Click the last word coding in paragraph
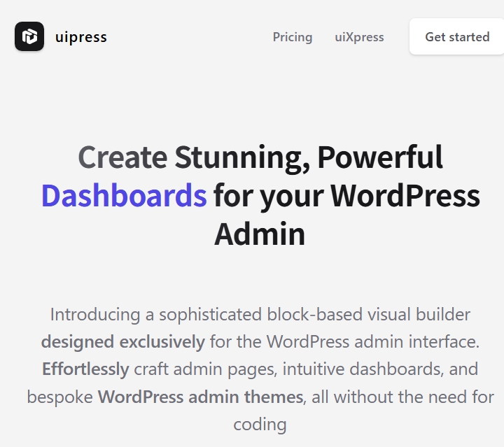This screenshot has width=504, height=447. click(x=260, y=425)
